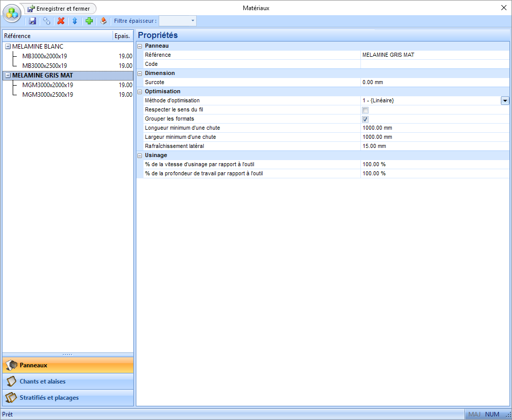Open Méthode d'optimisation dropdown arrow
Image resolution: width=512 pixels, height=420 pixels.
coord(505,101)
